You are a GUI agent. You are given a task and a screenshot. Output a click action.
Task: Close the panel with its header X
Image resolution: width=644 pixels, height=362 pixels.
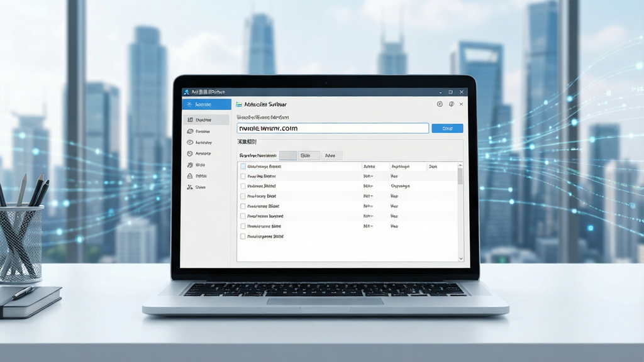(461, 104)
